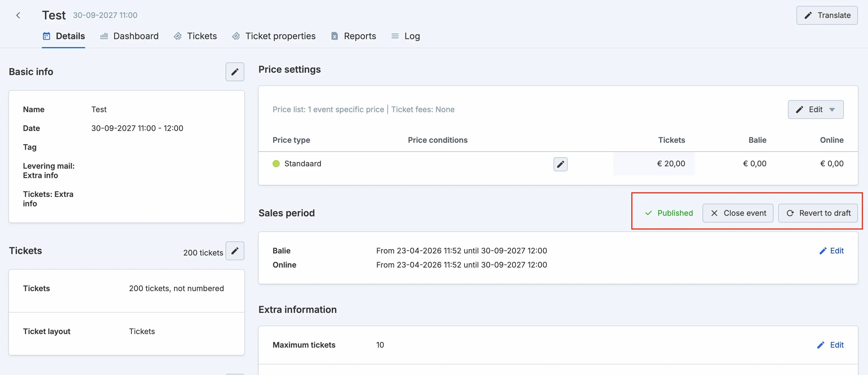The image size is (868, 375).
Task: Expand the Edit dropdown arrow caret
Action: click(832, 110)
